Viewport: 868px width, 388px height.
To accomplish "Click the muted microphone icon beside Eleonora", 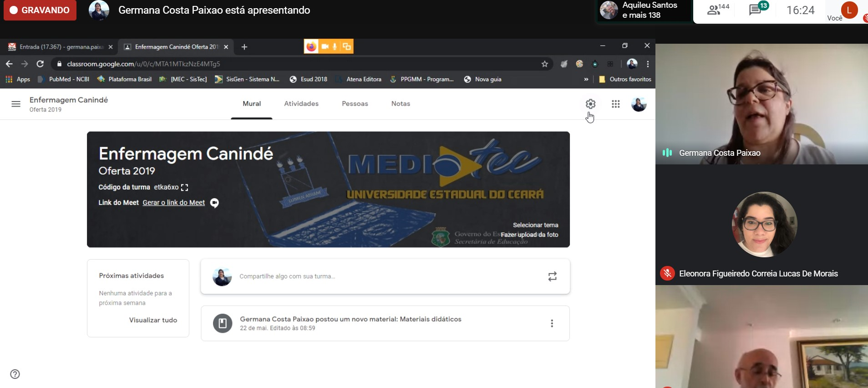I will [667, 273].
